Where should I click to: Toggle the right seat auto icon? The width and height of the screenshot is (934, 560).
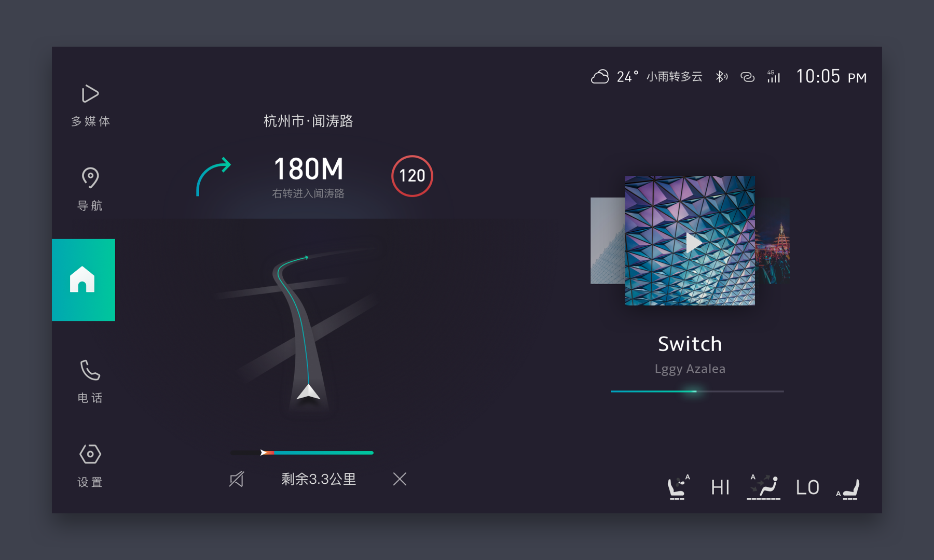coord(848,488)
